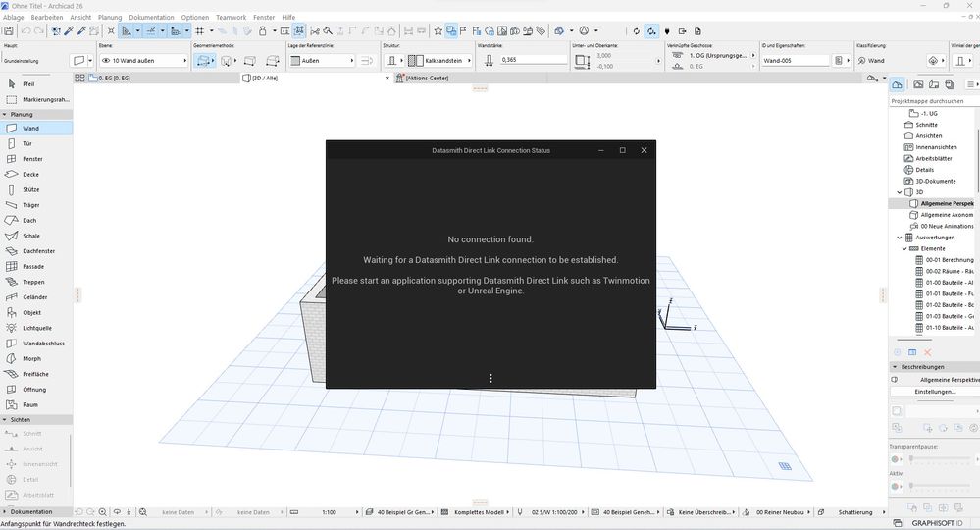
Task: Select the Fenster tool
Action: click(x=36, y=159)
